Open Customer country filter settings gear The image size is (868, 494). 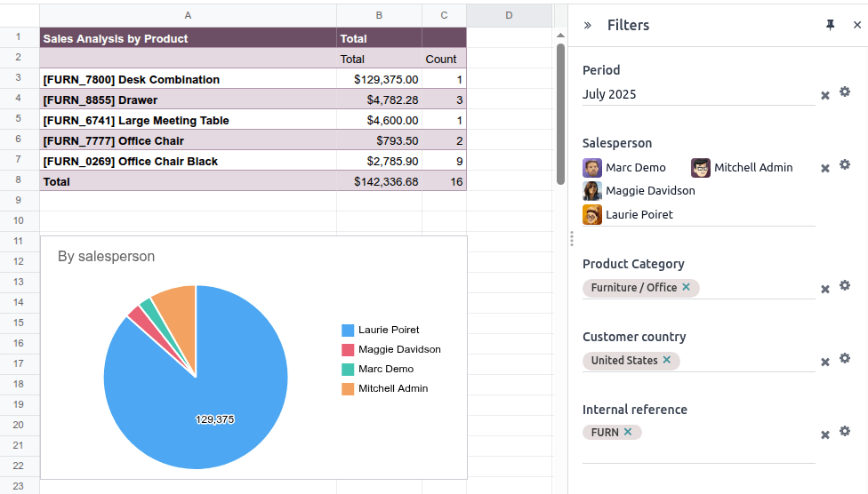click(x=845, y=359)
